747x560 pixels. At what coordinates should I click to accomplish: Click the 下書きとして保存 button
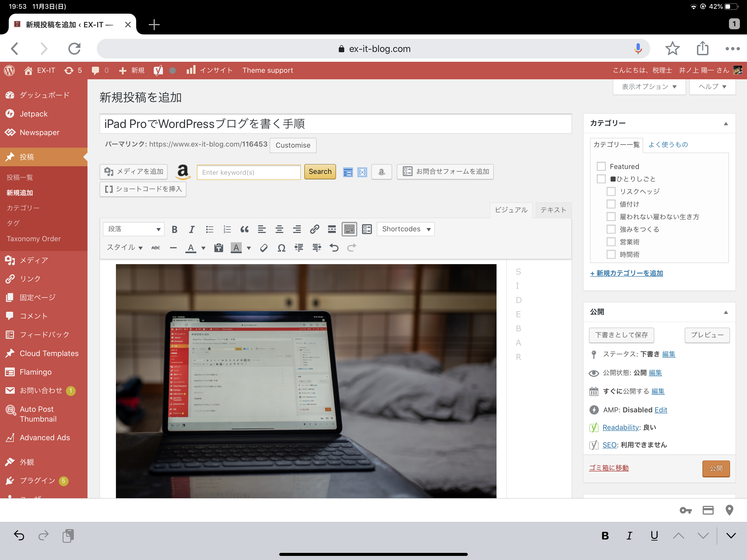621,335
